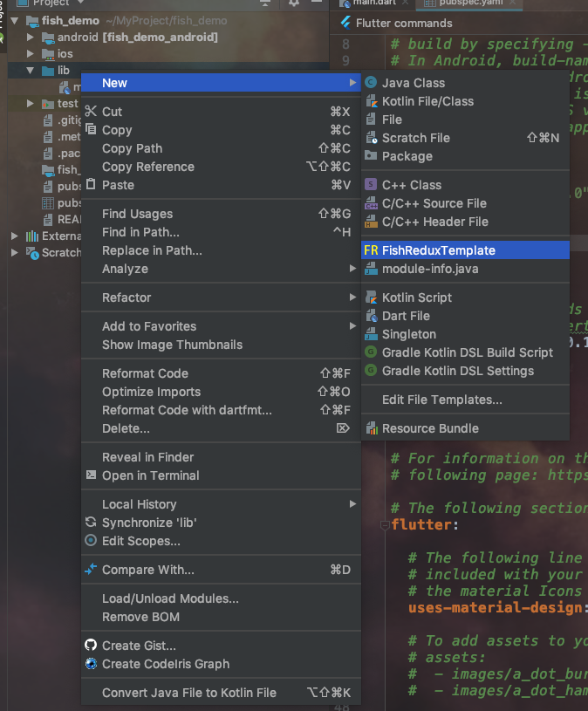Click the Resource Bundle icon
The height and width of the screenshot is (711, 588).
pos(371,428)
